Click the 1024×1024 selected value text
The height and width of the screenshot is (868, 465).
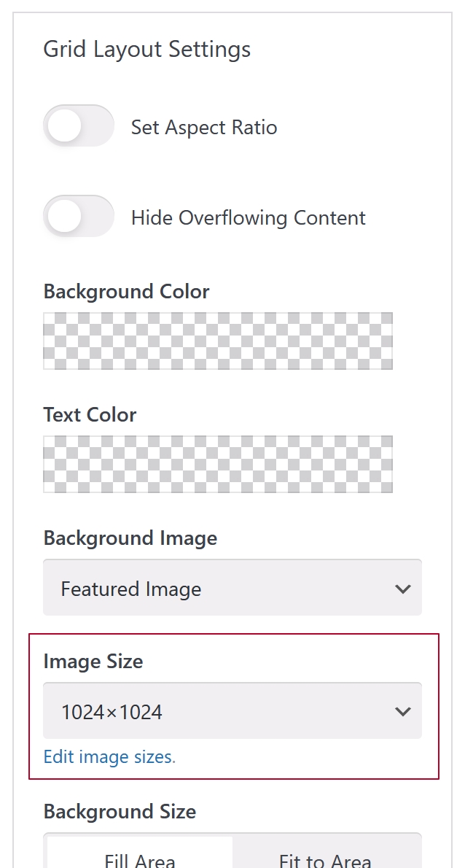tap(112, 712)
